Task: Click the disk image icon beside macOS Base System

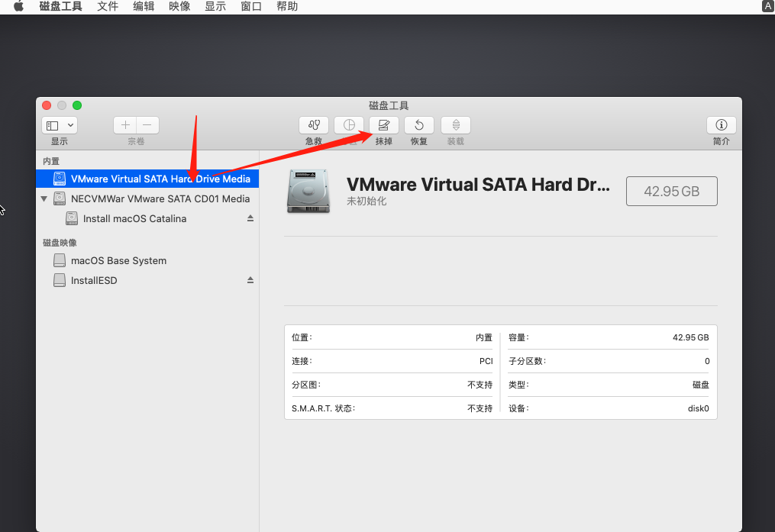Action: click(60, 260)
